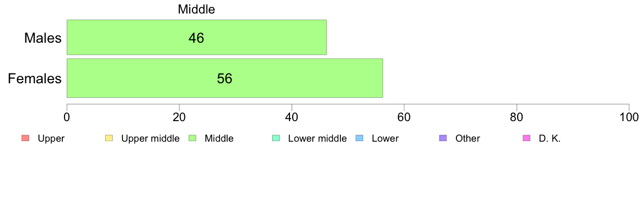Click the 0 tick label on axis
The height and width of the screenshot is (199, 644).
(x=67, y=117)
